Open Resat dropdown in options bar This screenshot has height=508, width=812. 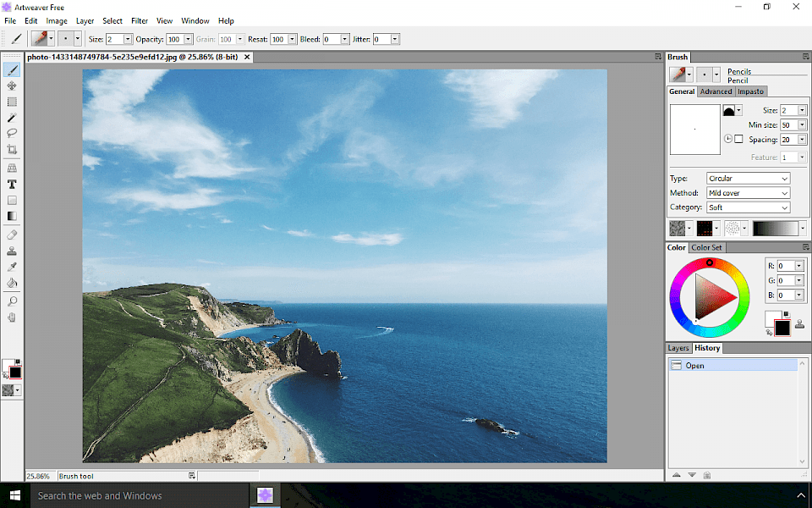(x=292, y=39)
